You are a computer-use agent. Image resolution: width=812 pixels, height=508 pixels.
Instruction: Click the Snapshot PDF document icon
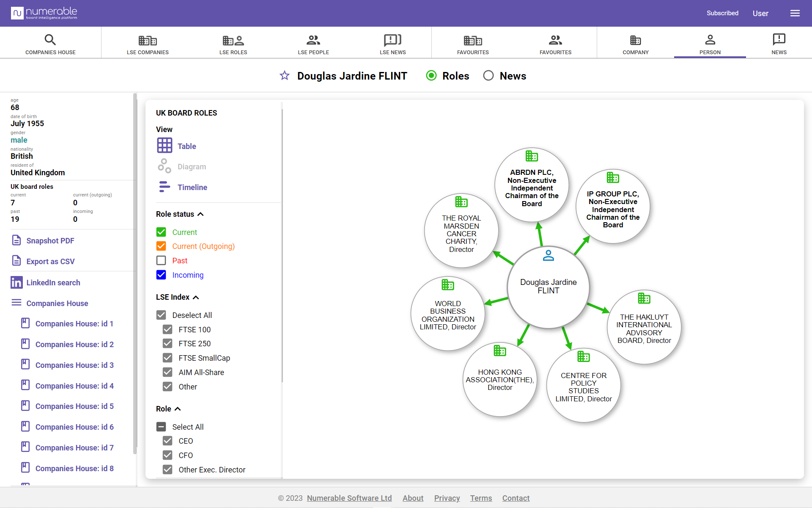coord(16,240)
